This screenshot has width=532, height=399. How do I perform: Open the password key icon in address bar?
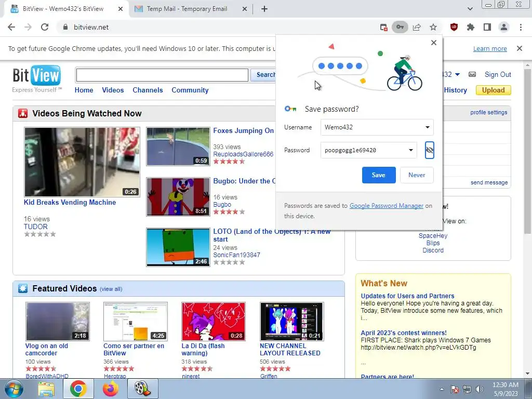[x=400, y=27]
